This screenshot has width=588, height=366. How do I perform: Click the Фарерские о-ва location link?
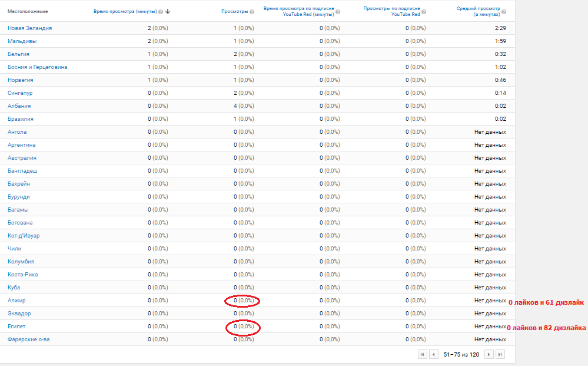point(28,339)
